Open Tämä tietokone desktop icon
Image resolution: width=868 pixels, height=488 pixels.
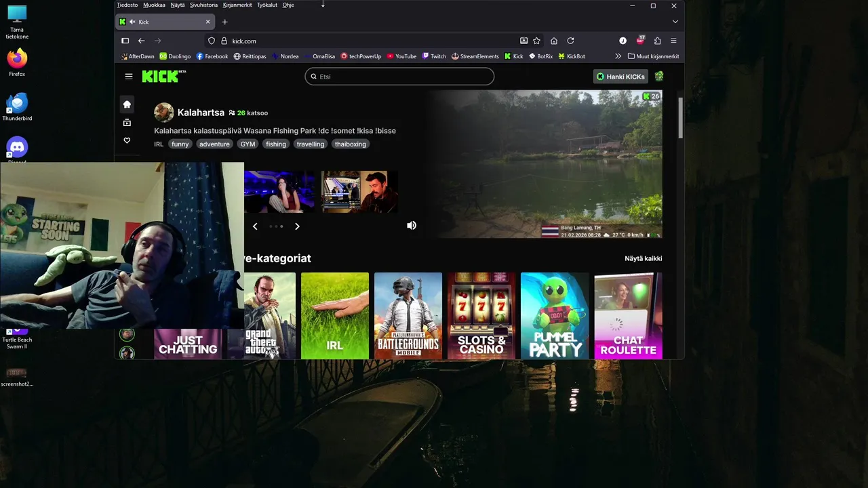click(17, 22)
